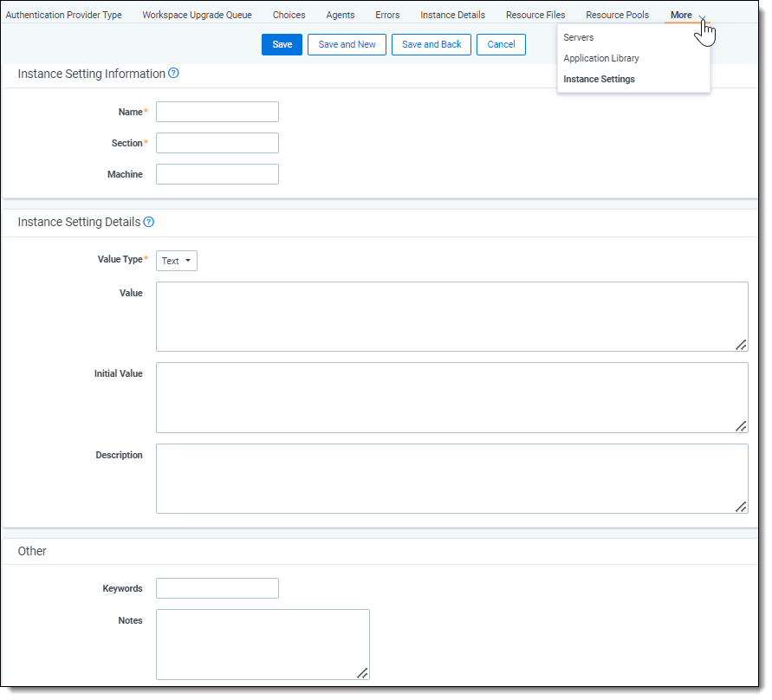Screen dimensions: 772x700
Task: Open the Authentication Provider Type tab
Action: point(64,16)
